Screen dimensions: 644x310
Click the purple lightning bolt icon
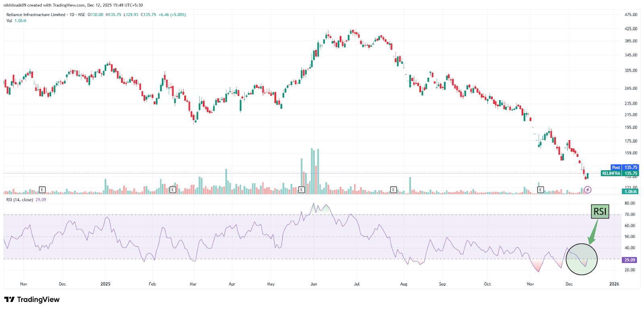pyautogui.click(x=588, y=190)
